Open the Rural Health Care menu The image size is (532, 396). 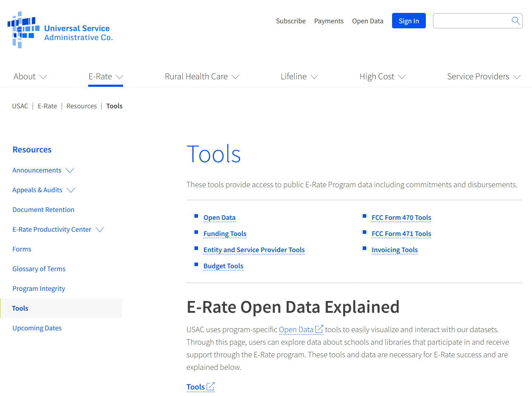[x=202, y=77]
